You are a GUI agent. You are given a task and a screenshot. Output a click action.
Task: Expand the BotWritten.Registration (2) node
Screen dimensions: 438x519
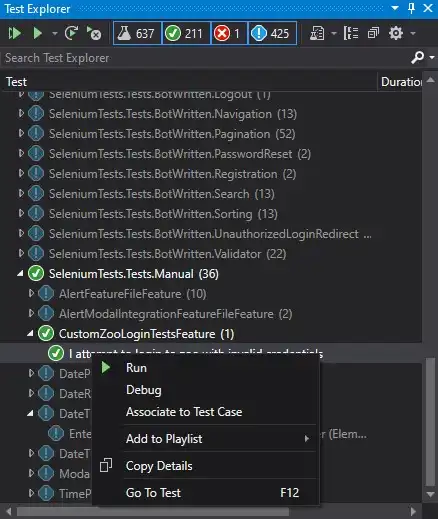point(21,173)
